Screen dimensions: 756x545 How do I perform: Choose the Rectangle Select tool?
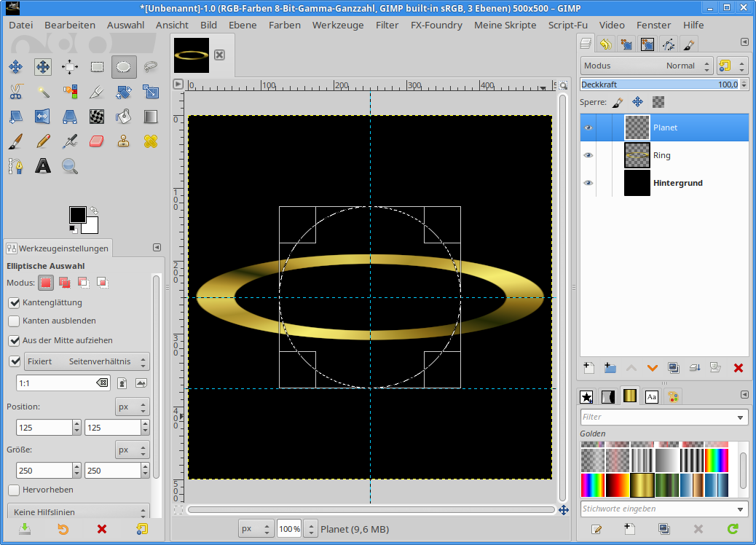[97, 67]
